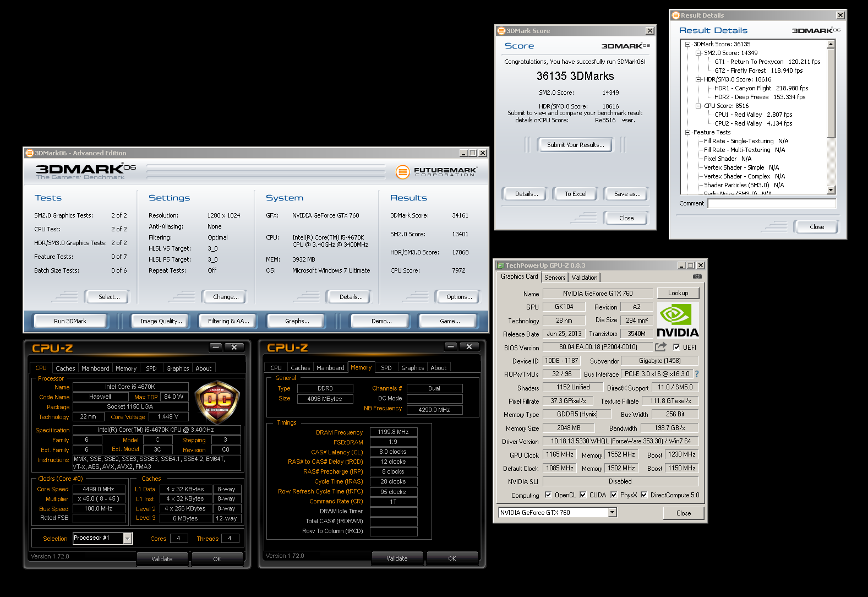Open Mainboard tab in left CPU-Z window
Viewport: 868px width, 597px height.
pyautogui.click(x=95, y=368)
